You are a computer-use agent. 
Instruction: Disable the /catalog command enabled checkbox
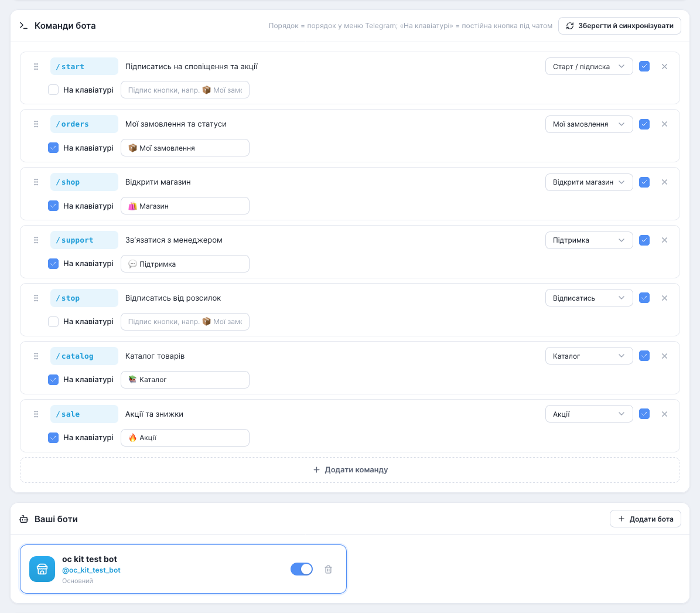pyautogui.click(x=644, y=356)
